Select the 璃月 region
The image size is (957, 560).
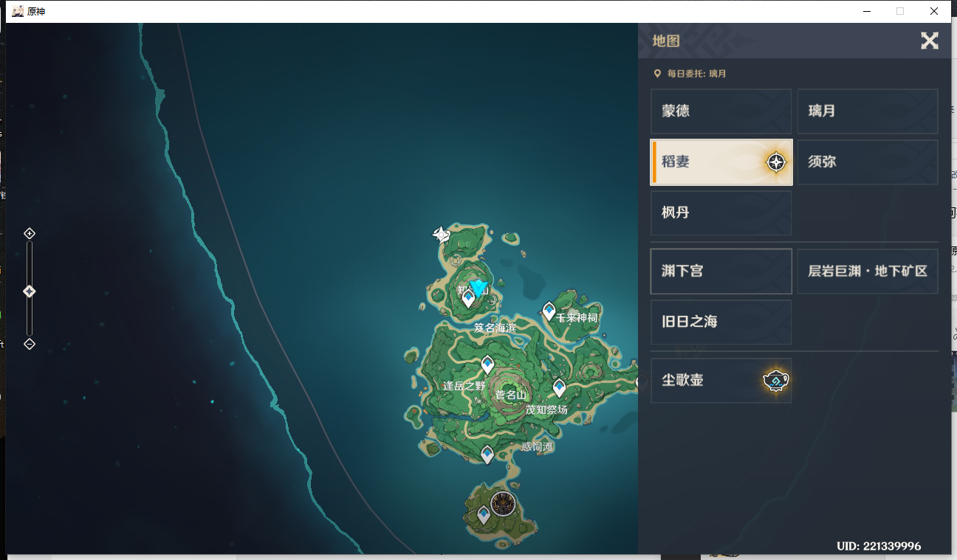[x=868, y=111]
